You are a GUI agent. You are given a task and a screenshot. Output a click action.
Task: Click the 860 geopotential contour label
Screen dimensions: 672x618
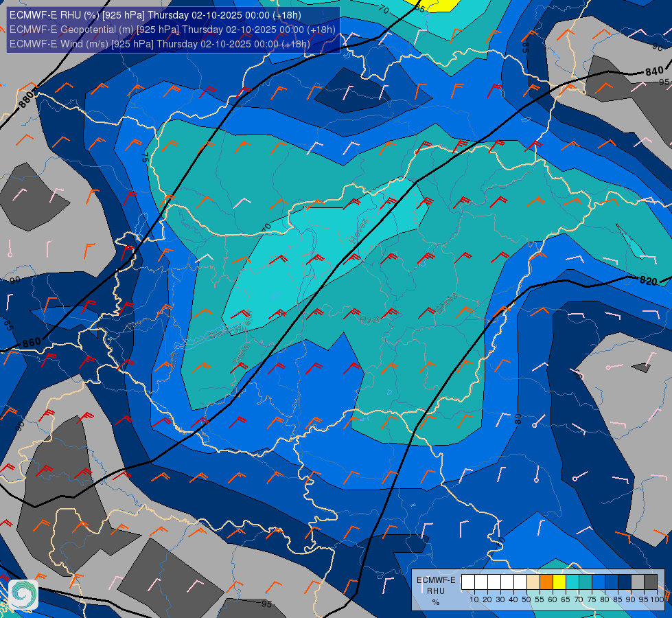coord(32,342)
